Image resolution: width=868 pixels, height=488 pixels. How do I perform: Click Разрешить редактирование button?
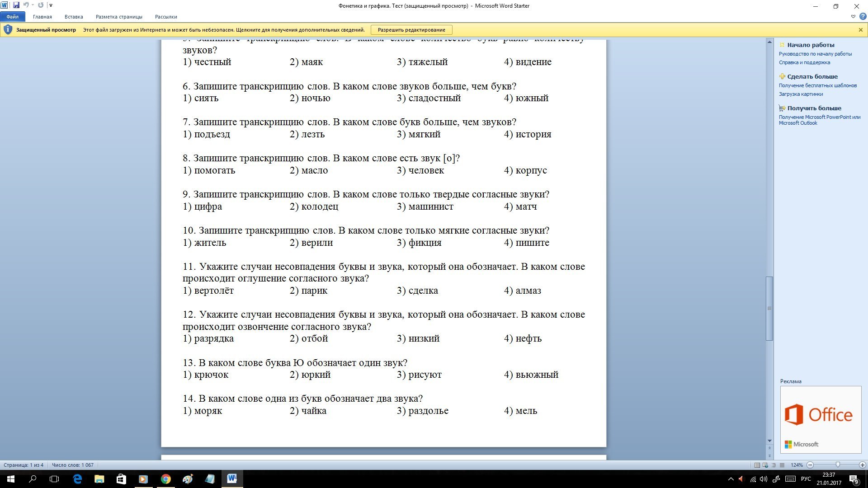click(x=412, y=29)
